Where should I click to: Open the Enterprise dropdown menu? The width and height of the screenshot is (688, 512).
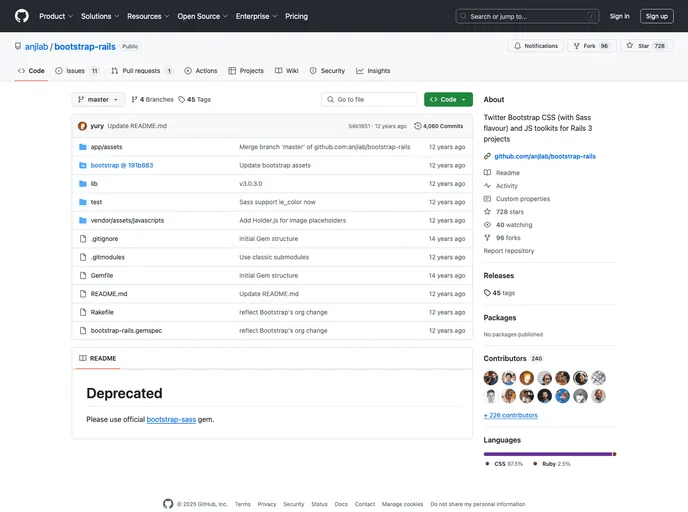(256, 16)
